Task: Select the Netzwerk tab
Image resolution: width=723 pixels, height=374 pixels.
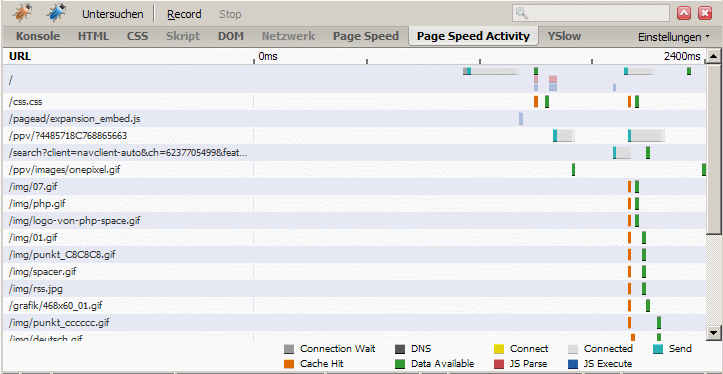Action: pos(289,36)
